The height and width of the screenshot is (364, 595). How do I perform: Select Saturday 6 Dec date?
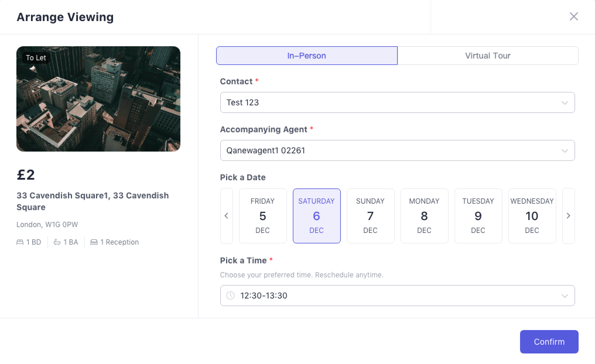(x=317, y=216)
